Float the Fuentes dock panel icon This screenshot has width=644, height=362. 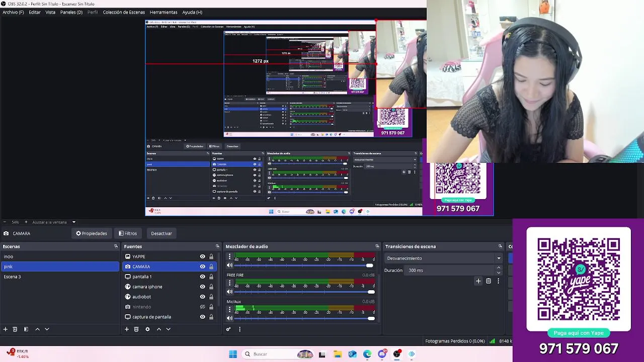pyautogui.click(x=217, y=246)
